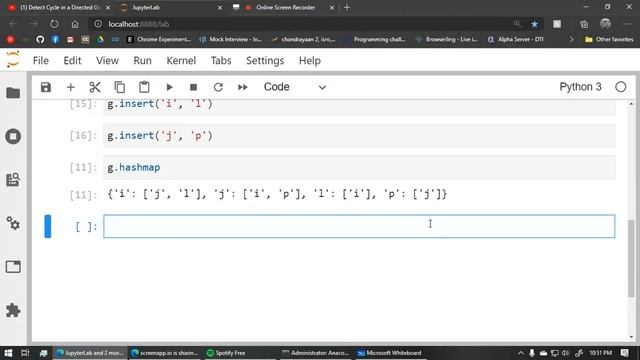Open the Tabs menu

221,60
